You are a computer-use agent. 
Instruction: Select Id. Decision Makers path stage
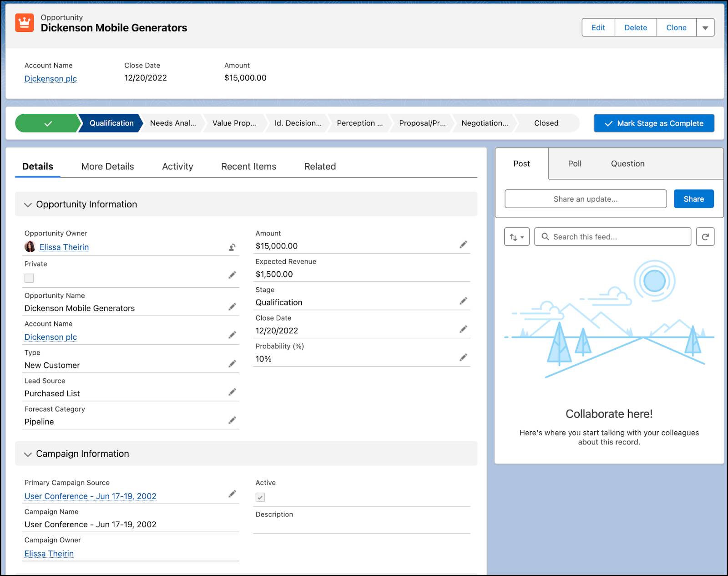click(x=298, y=123)
